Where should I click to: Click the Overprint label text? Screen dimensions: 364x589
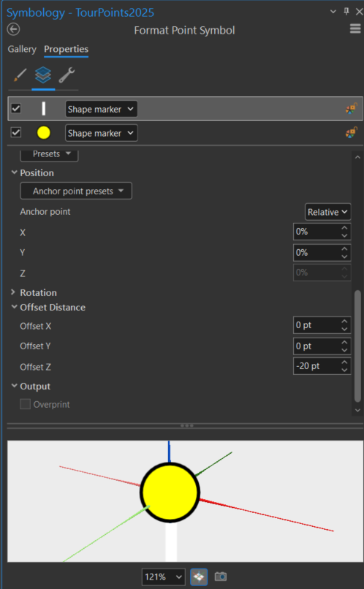tap(51, 405)
